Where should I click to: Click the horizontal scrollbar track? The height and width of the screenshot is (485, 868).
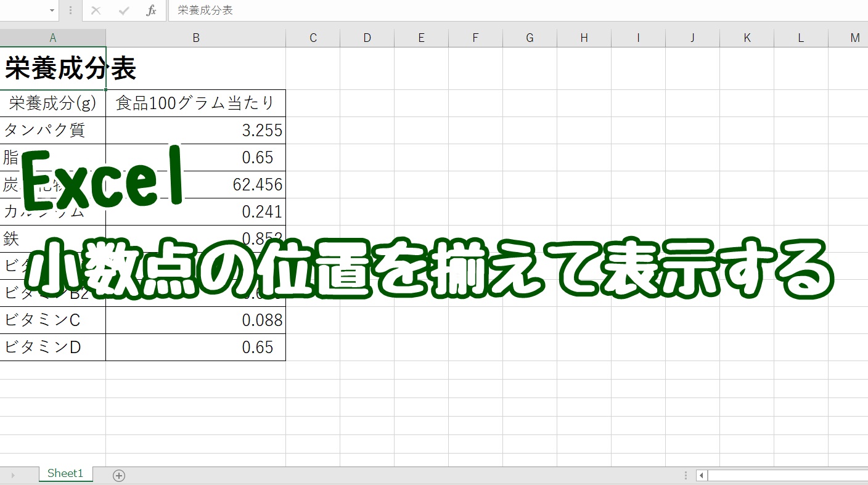[x=788, y=475]
